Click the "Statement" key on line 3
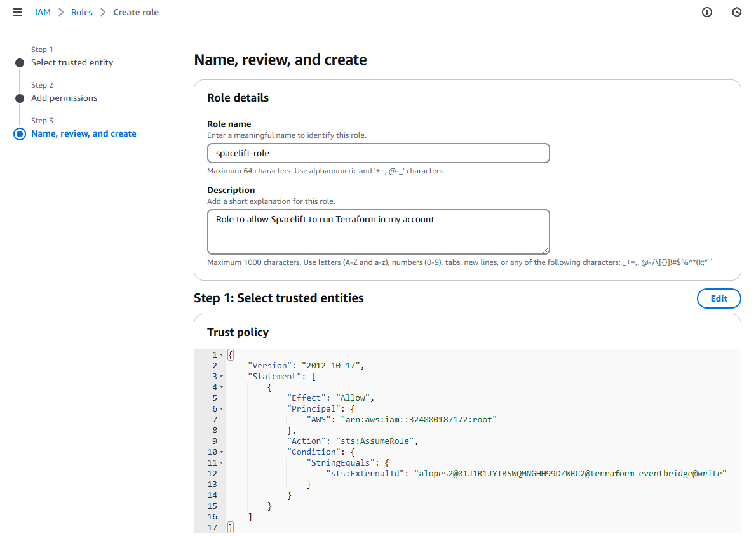This screenshot has width=756, height=536. tap(275, 377)
